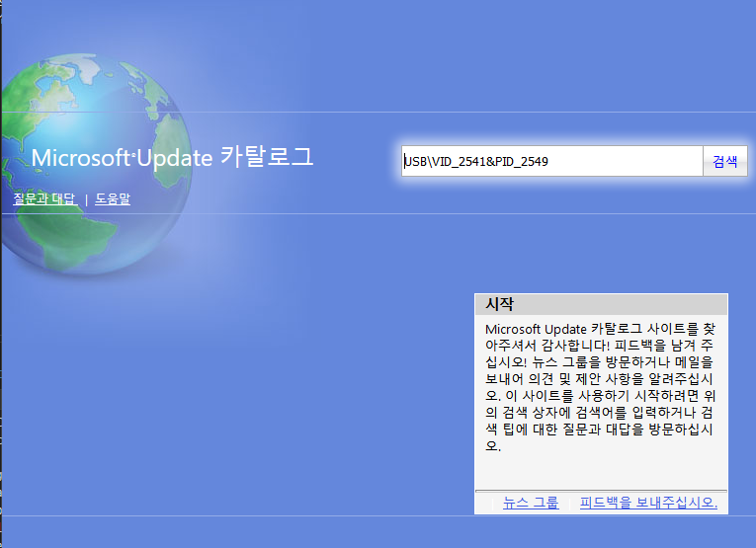Open the 뉴스 그룹 link
The image size is (756, 548).
(x=531, y=503)
